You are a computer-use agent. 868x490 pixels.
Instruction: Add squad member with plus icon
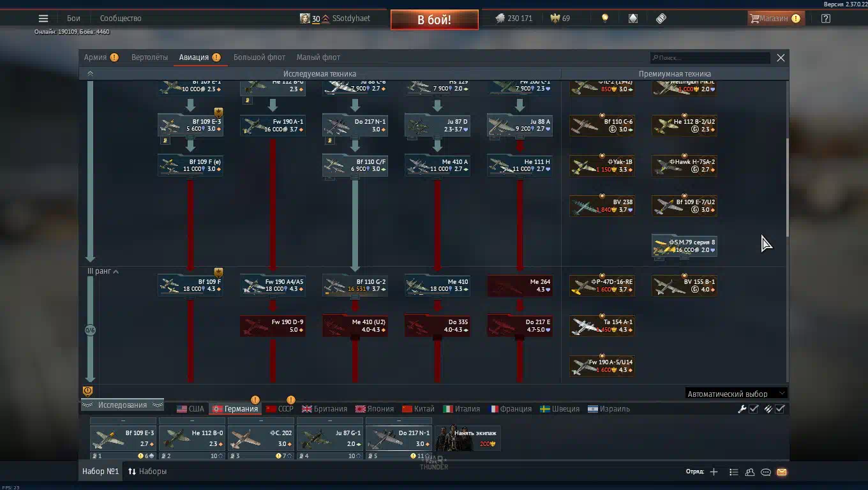[714, 472]
